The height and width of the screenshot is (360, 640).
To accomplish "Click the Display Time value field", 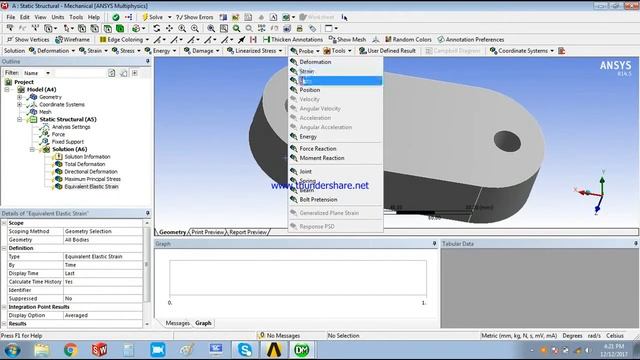I will pos(103,273).
